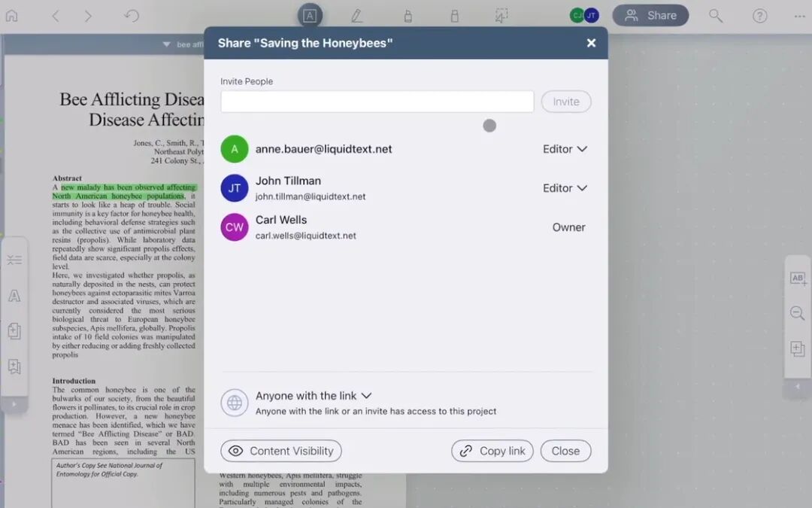
Task: Open the search magnifier icon
Action: tap(716, 16)
